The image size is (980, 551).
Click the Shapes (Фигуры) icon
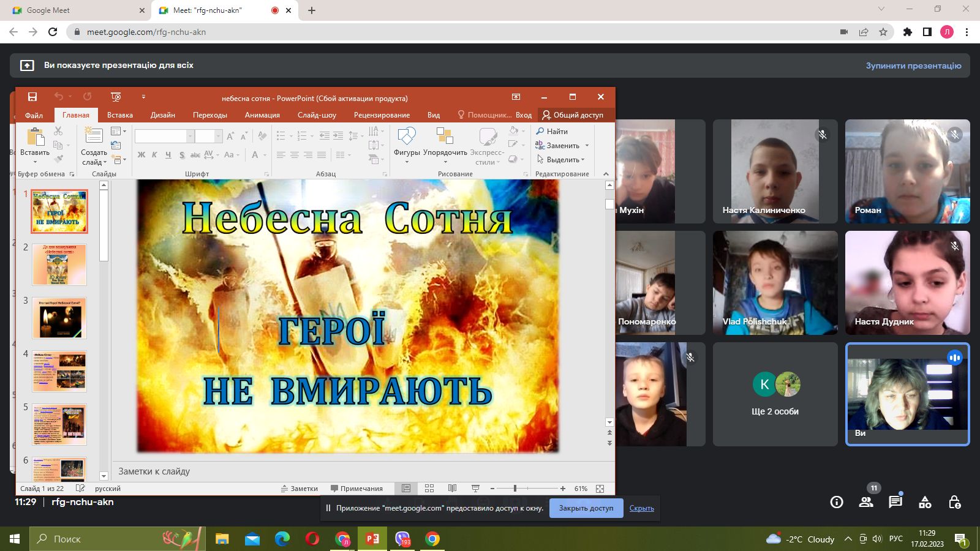click(x=407, y=136)
